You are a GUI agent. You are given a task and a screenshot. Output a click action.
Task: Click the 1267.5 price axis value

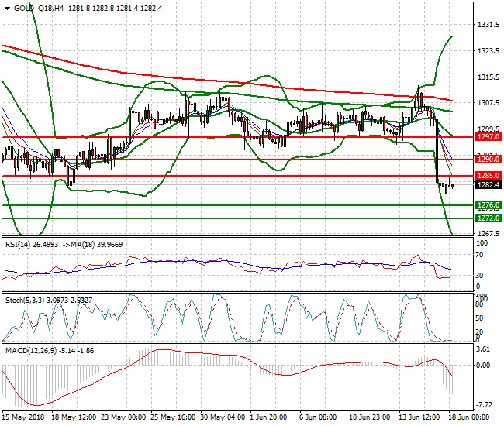[x=488, y=234]
